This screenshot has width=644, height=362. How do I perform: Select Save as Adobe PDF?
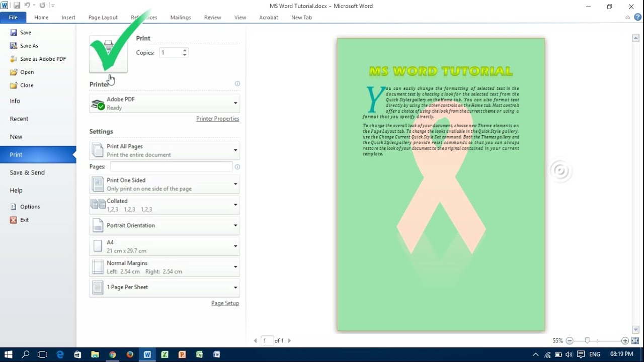[38, 59]
